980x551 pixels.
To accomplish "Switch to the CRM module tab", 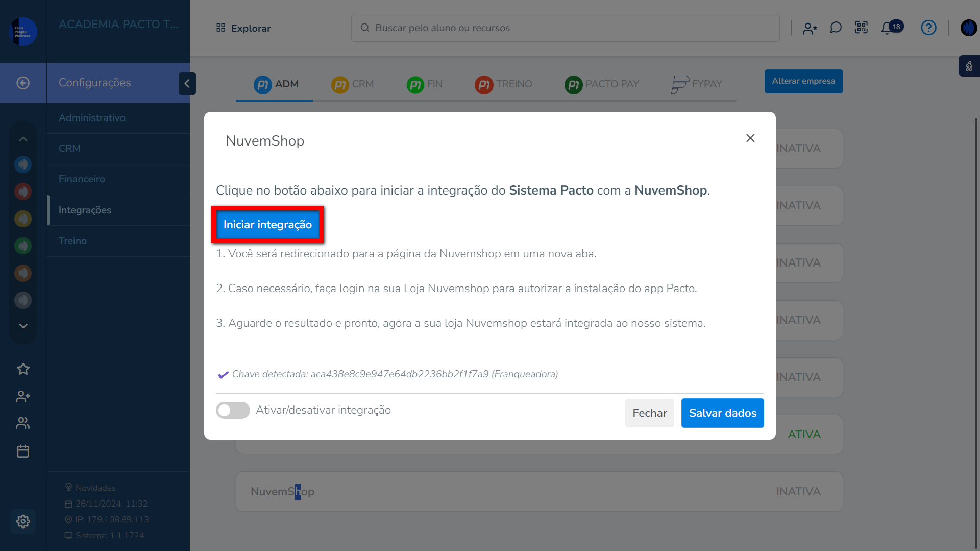I will point(353,84).
